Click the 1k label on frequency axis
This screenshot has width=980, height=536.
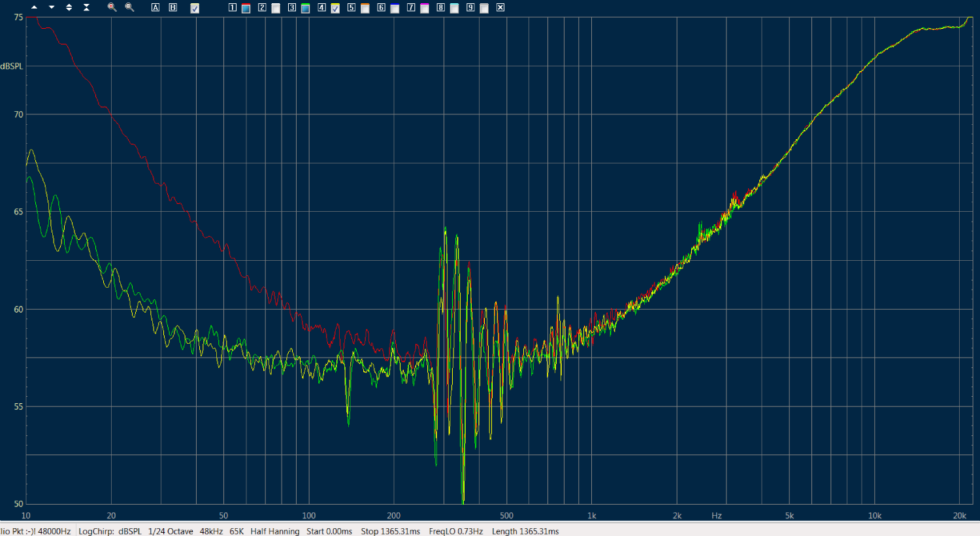click(x=592, y=516)
